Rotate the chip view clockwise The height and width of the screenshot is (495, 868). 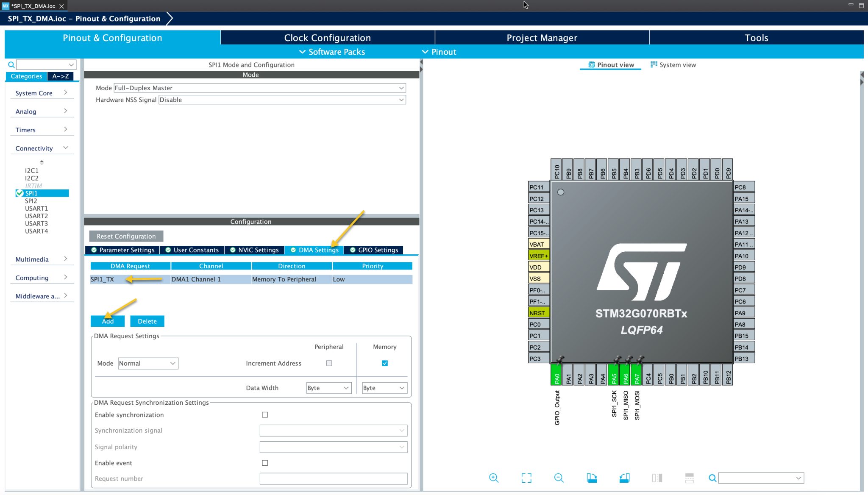tap(592, 478)
